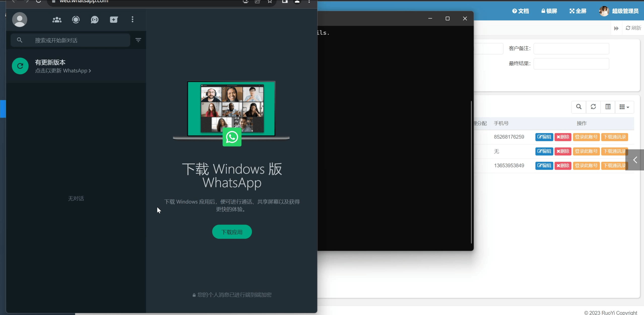
Task: Open the chat filter icon beside search
Action: tap(138, 40)
